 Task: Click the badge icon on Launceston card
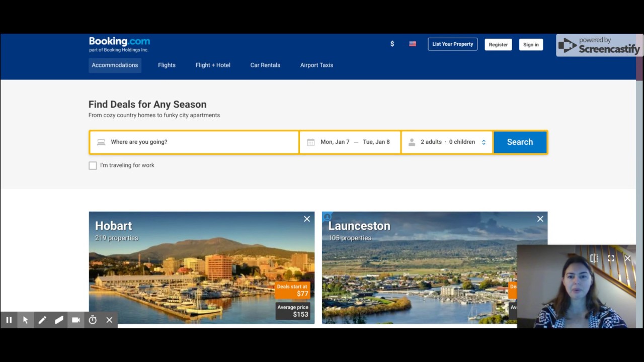(327, 217)
